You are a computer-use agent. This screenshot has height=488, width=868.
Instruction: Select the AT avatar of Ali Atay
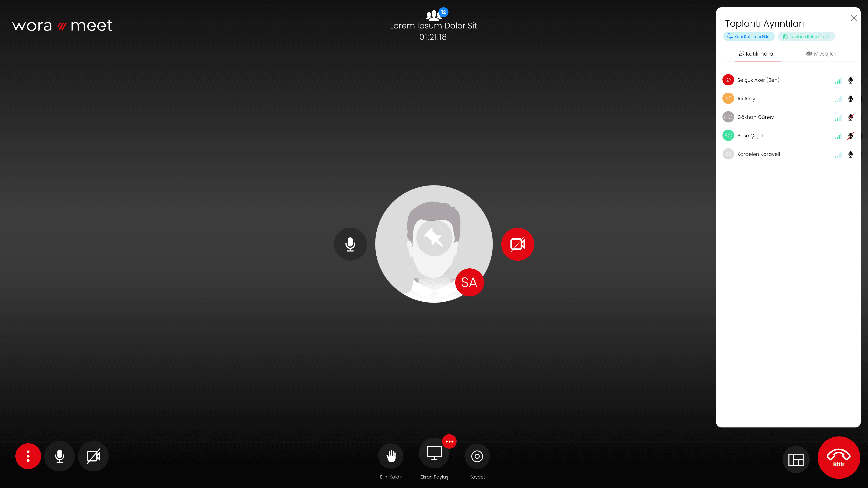(728, 98)
